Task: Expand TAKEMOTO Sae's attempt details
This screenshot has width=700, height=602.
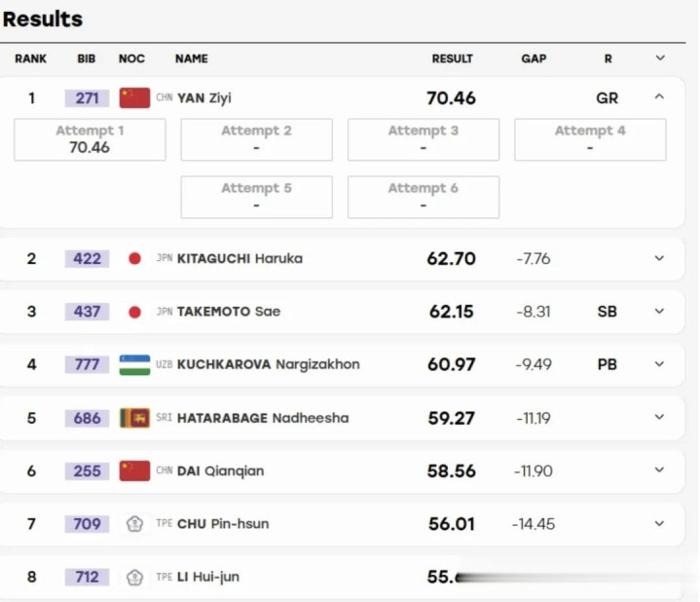Action: [659, 311]
